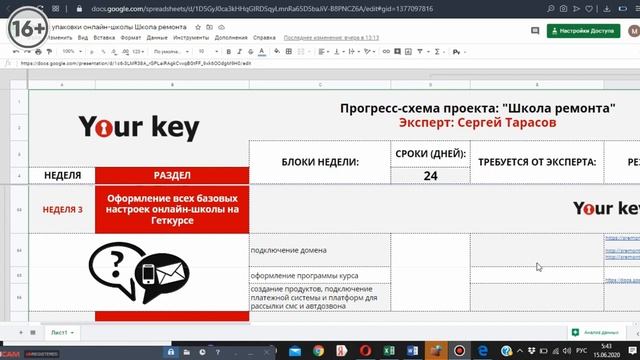Open the Вид menu
This screenshot has width=640, height=360.
coord(83,38)
